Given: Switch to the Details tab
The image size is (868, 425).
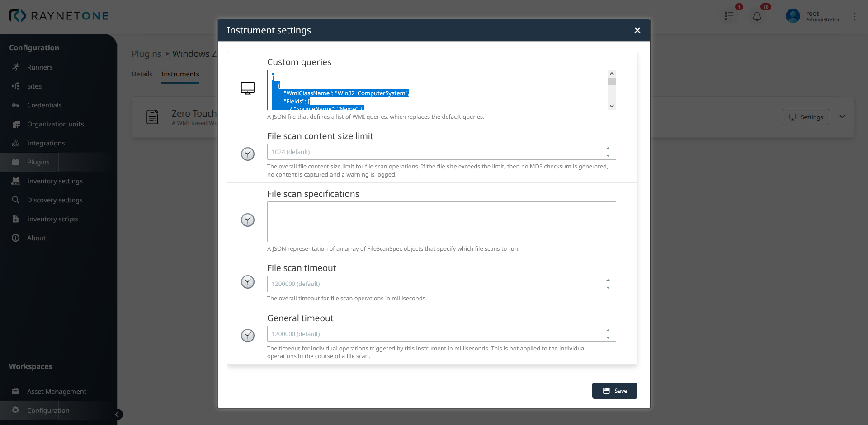Looking at the screenshot, I should tap(142, 74).
